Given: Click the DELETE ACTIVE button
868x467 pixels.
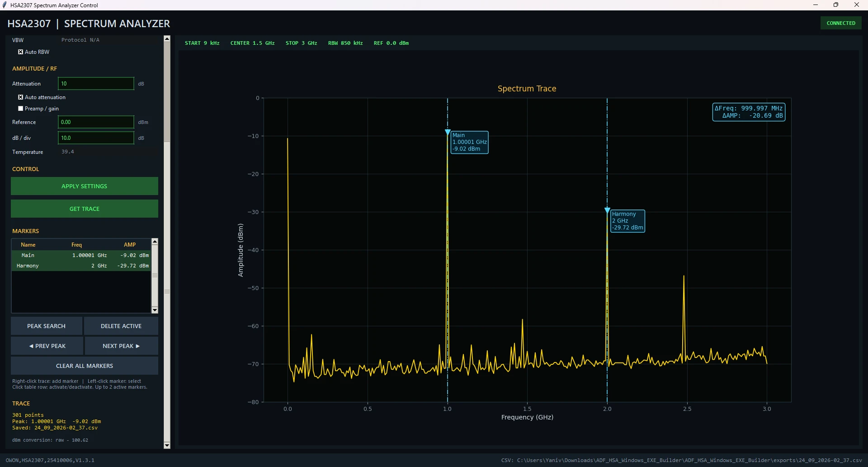Looking at the screenshot, I should pyautogui.click(x=121, y=326).
